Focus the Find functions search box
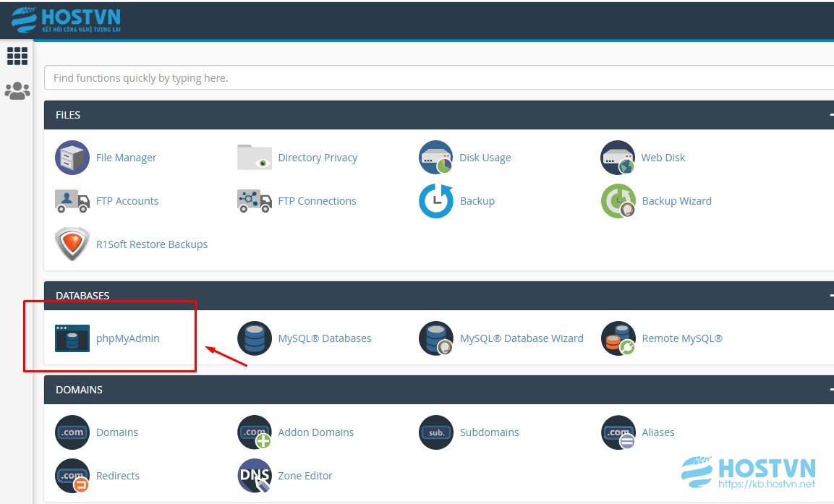This screenshot has width=834, height=504. point(439,77)
